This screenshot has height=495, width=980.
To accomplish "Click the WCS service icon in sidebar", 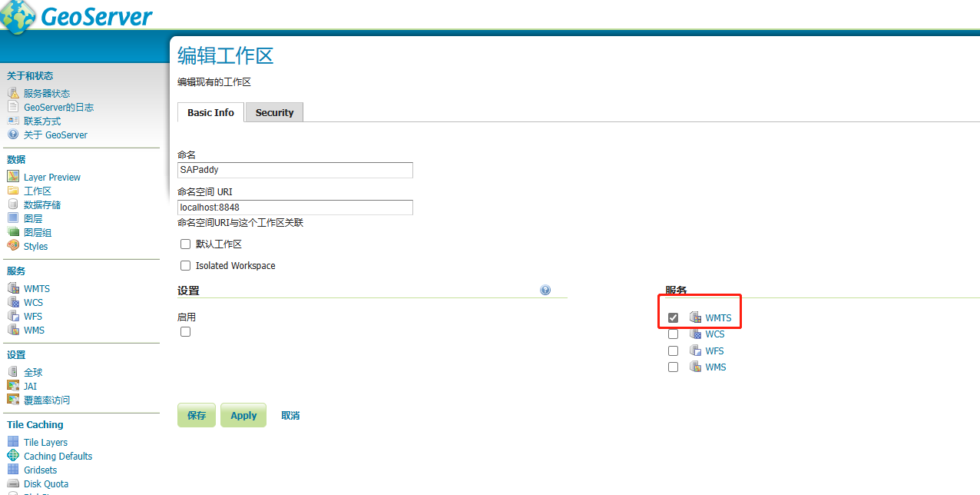I will 13,302.
